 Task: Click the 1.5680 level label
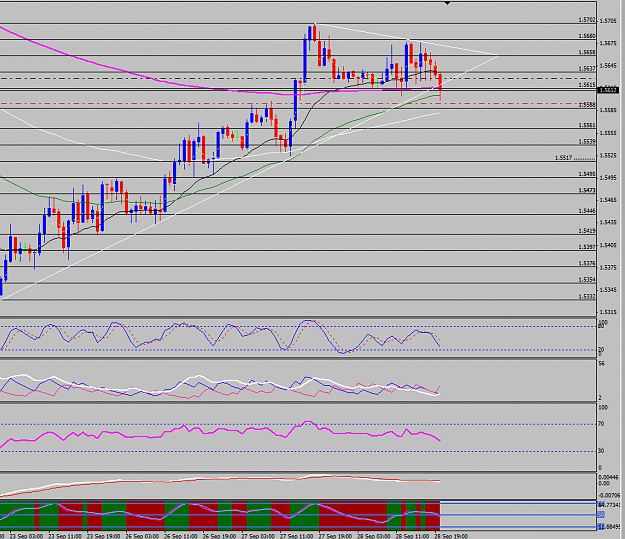[587, 36]
